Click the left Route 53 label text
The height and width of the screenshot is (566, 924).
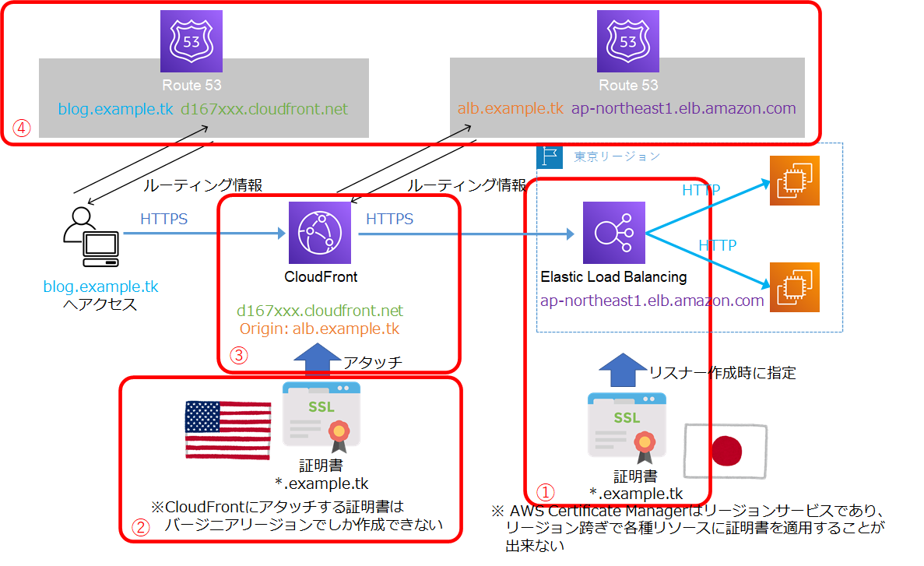[x=192, y=86]
